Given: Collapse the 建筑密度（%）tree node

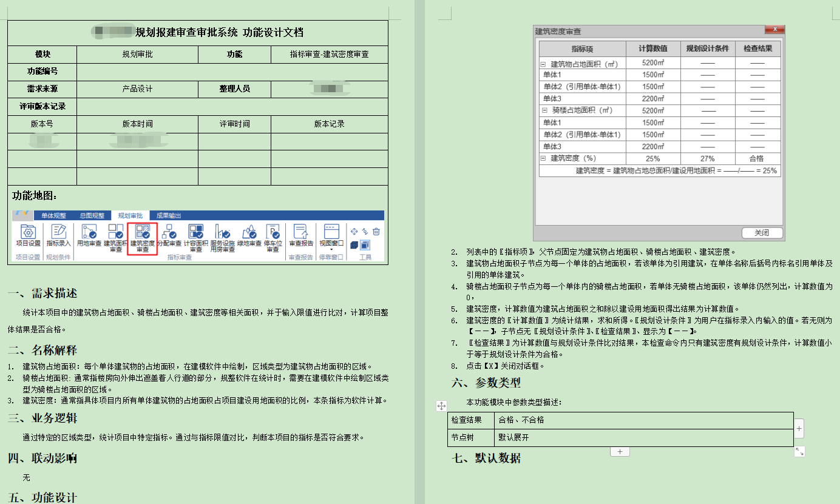Looking at the screenshot, I should (543, 158).
